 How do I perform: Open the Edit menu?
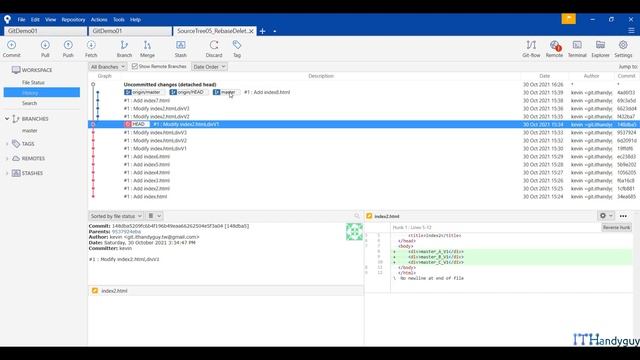point(35,20)
